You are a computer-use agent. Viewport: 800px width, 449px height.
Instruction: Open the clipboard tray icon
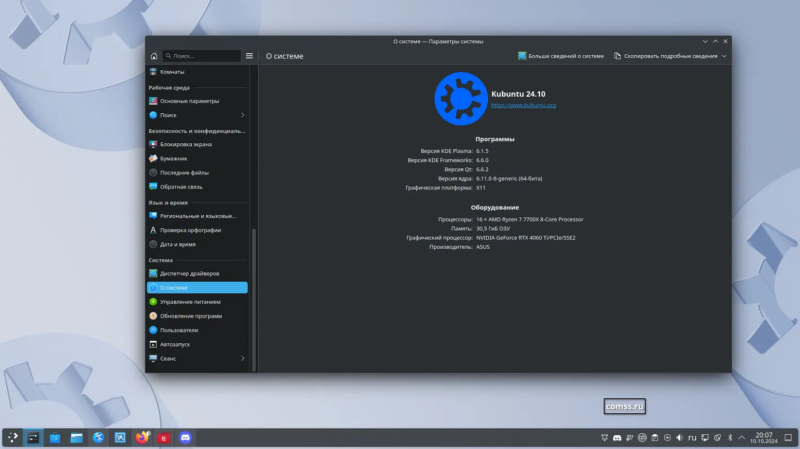tap(655, 438)
